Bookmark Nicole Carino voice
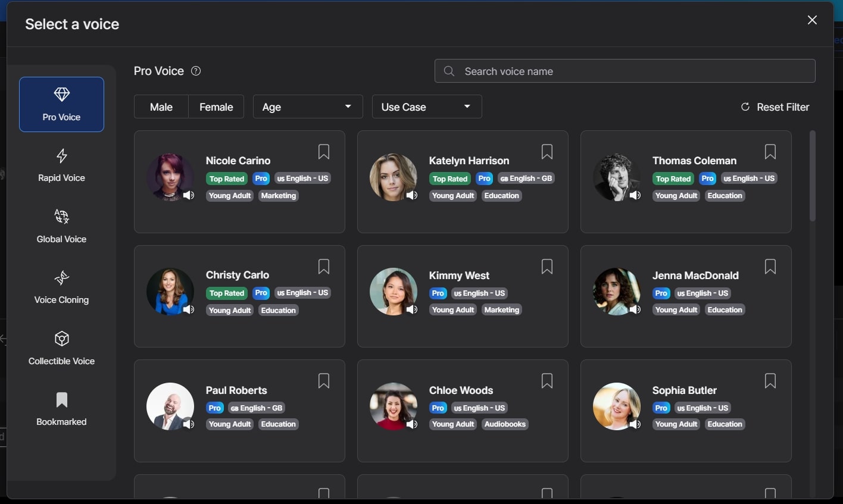Image resolution: width=843 pixels, height=504 pixels. (x=324, y=152)
